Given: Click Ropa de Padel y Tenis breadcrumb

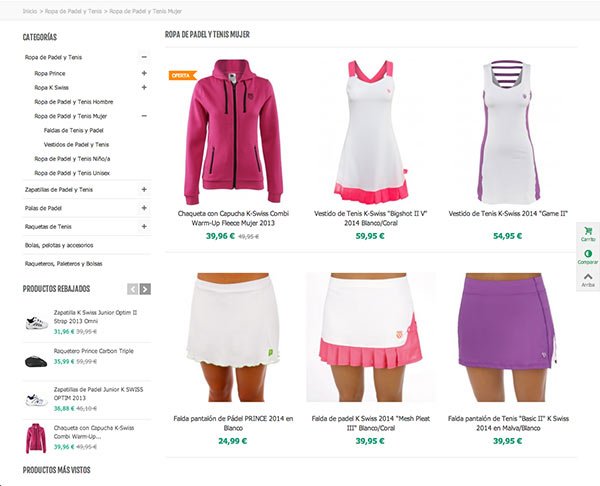Looking at the screenshot, I should point(73,11).
